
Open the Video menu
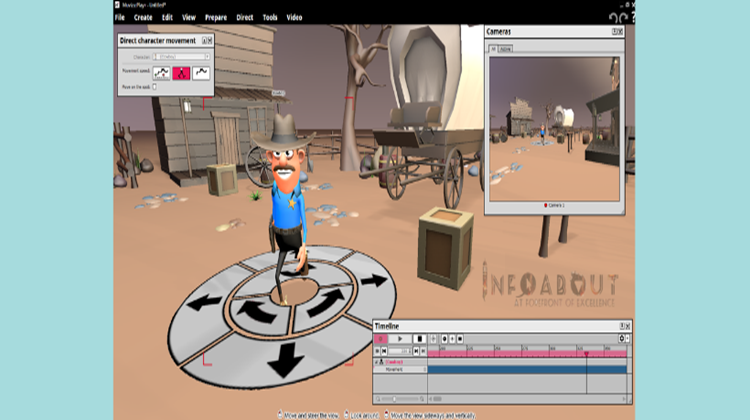coord(294,17)
